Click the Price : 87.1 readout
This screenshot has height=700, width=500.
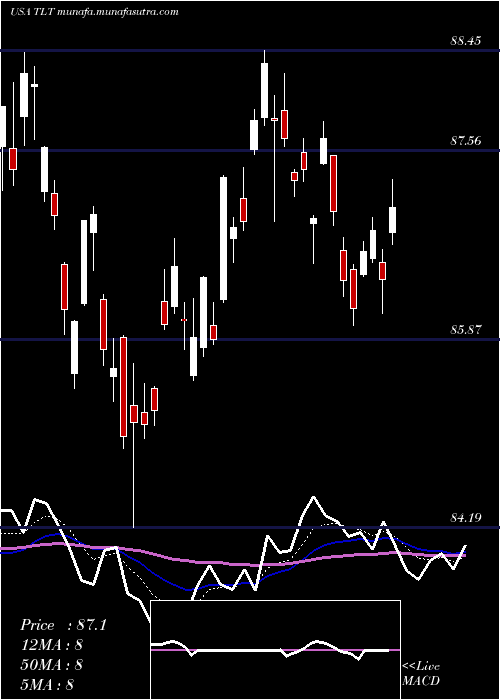pos(63,625)
